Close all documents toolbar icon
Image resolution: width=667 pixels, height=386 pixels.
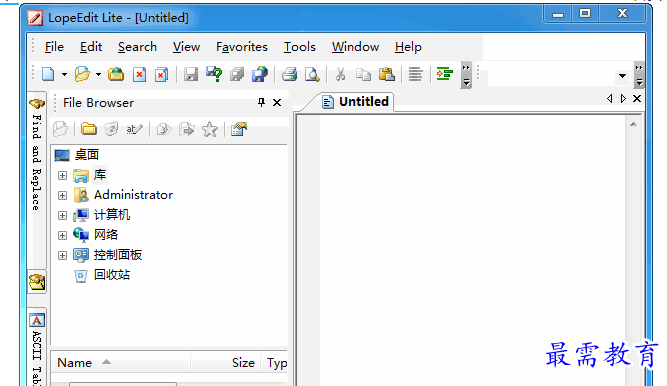pyautogui.click(x=161, y=74)
